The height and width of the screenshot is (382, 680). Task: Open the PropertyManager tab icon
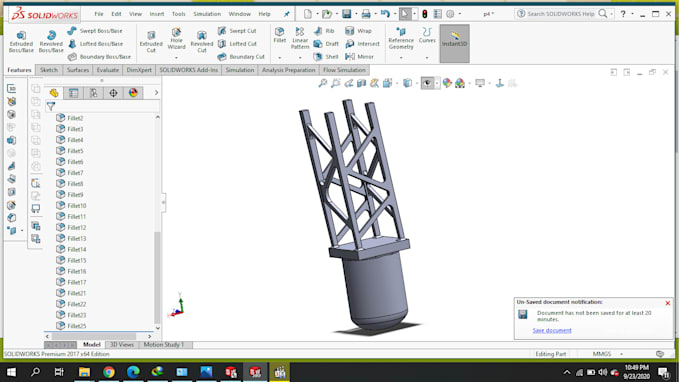pos(74,93)
